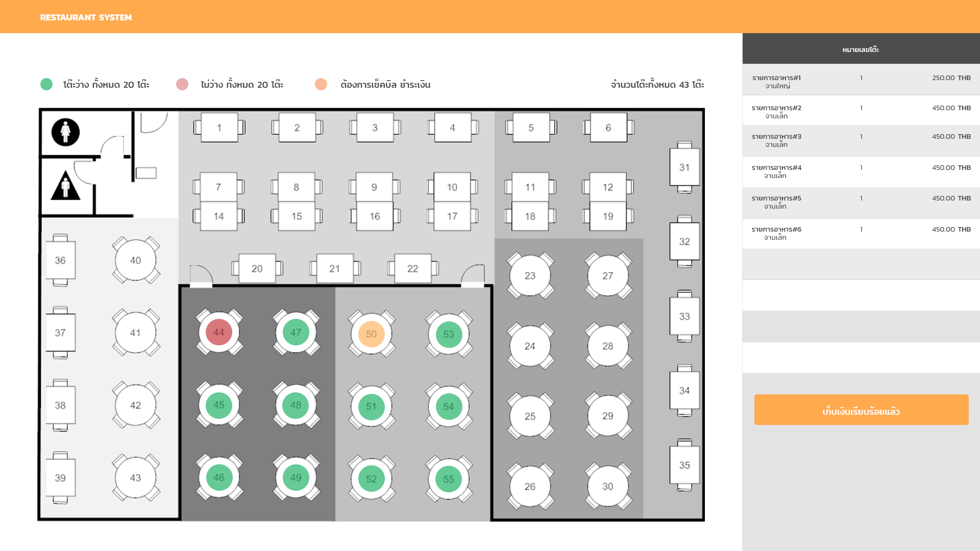Image resolution: width=980 pixels, height=551 pixels.
Task: Click the orange check-bill legend dot
Action: pyautogui.click(x=321, y=84)
